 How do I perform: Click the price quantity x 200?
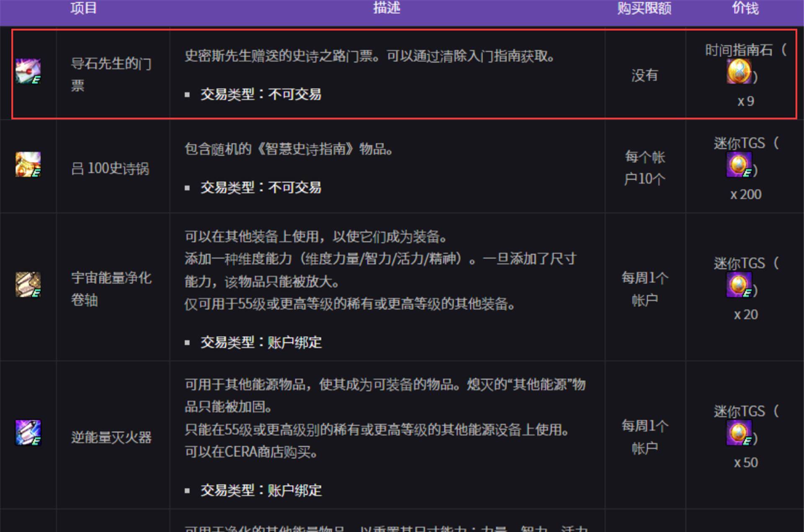746,195
